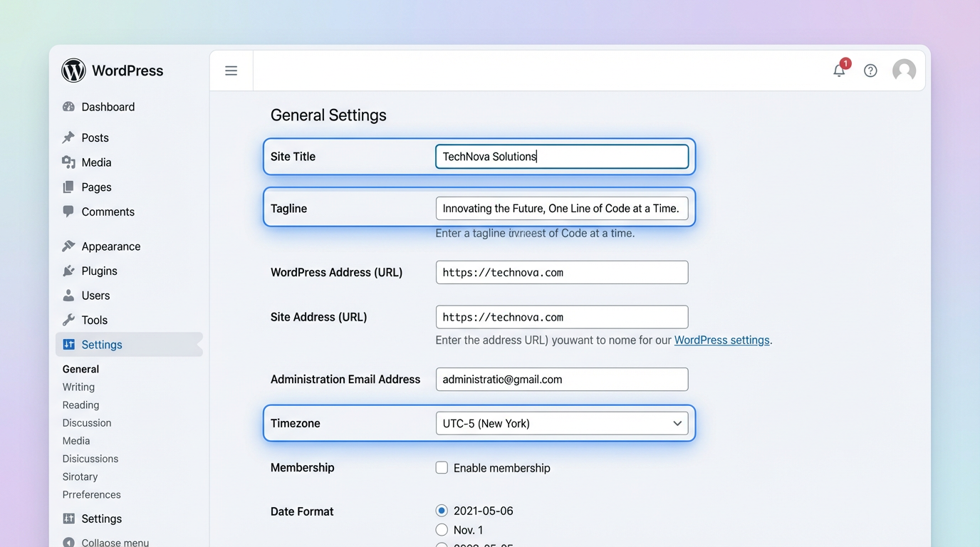
Task: Click the hamburger menu in the toolbar
Action: (231, 70)
